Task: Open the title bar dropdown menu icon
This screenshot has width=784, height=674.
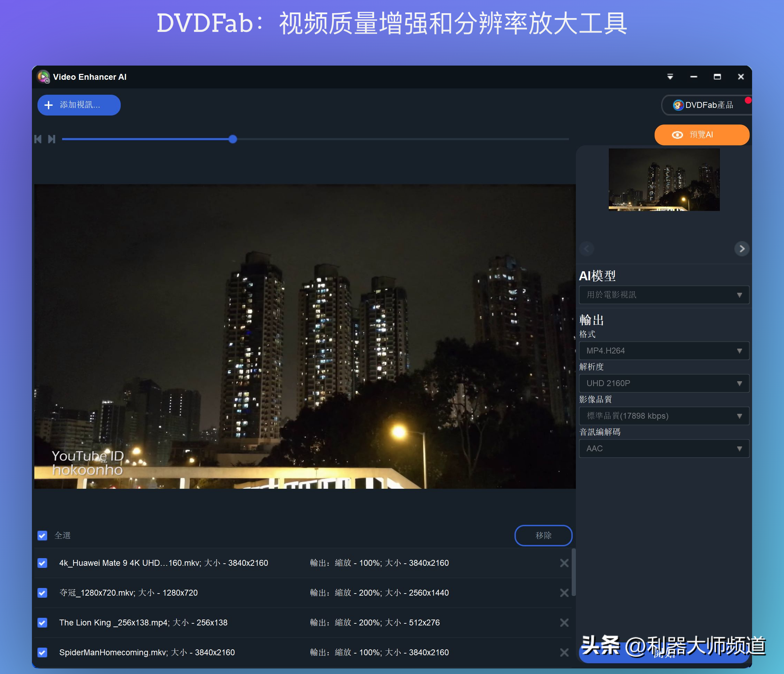Action: coord(670,77)
